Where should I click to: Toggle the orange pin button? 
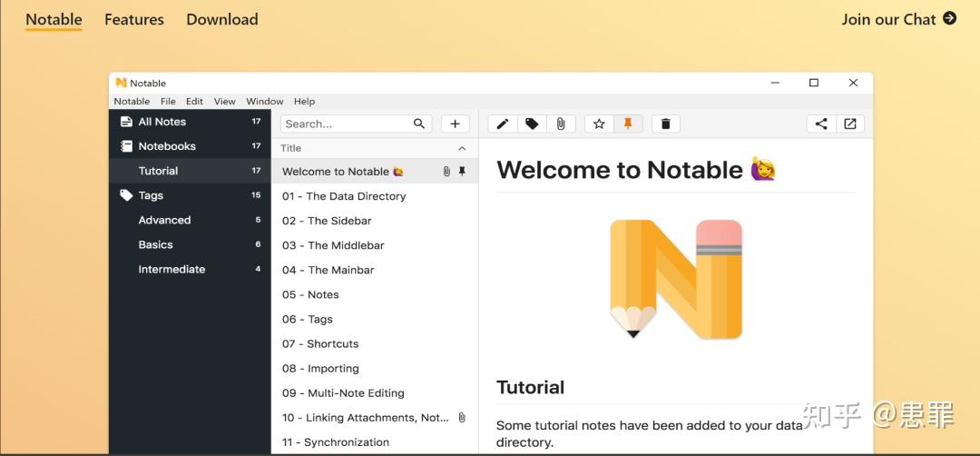(x=628, y=124)
